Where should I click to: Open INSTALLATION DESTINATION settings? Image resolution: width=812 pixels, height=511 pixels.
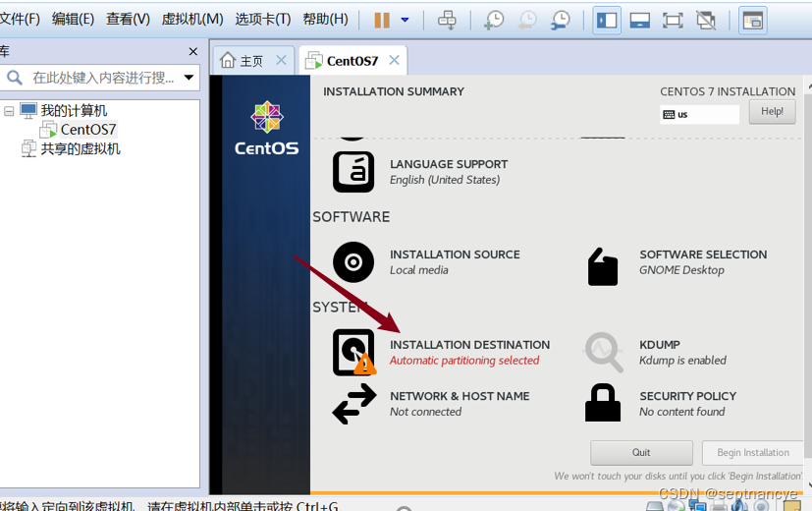[469, 353]
